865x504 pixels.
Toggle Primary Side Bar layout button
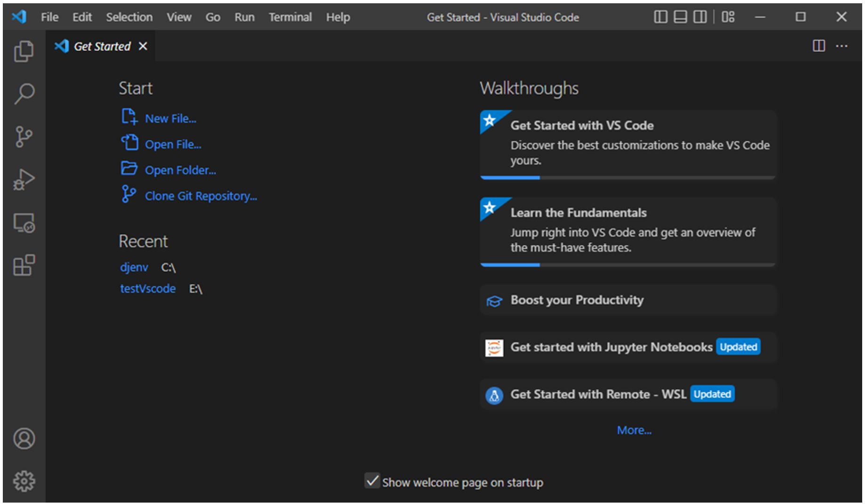660,17
